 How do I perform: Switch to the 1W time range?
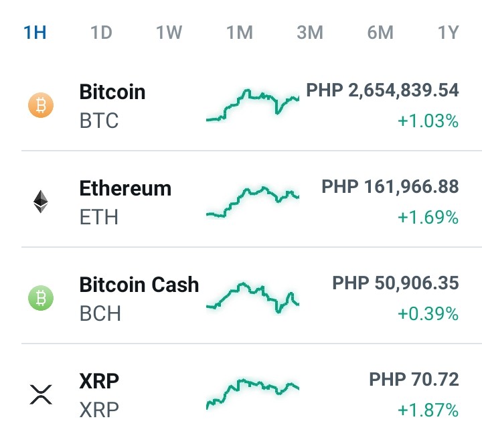coord(169,32)
